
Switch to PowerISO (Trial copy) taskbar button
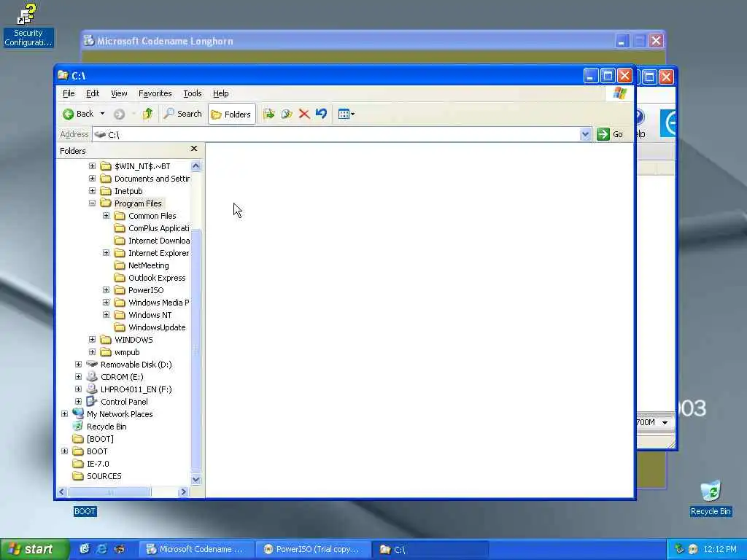[314, 550]
